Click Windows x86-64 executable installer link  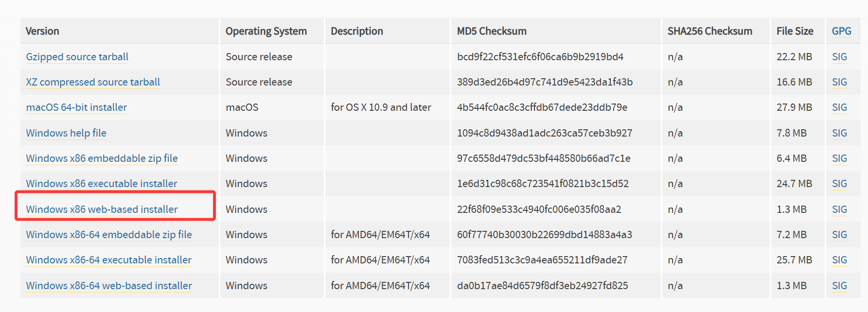tap(108, 260)
